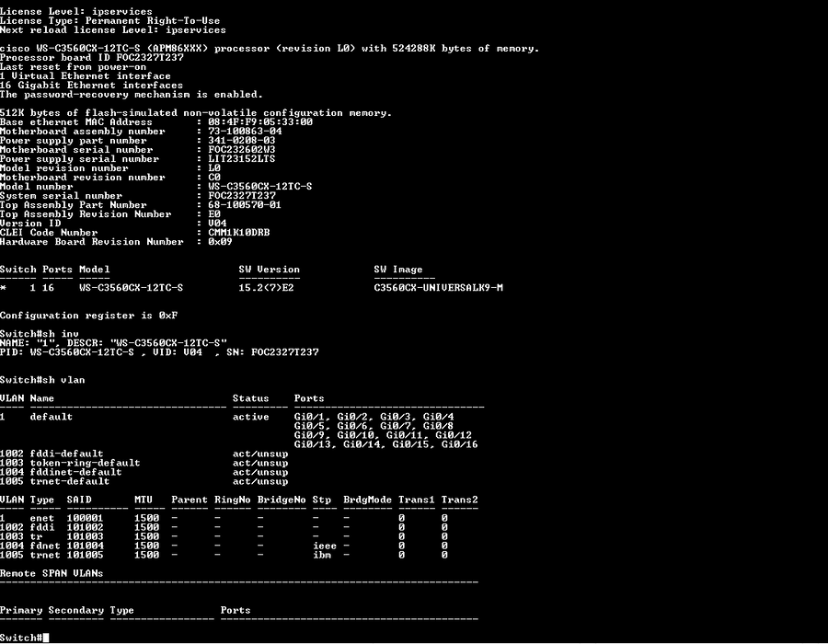Click Top Assembly Part Number 68-100570-01
This screenshot has width=828, height=644.
pos(245,205)
